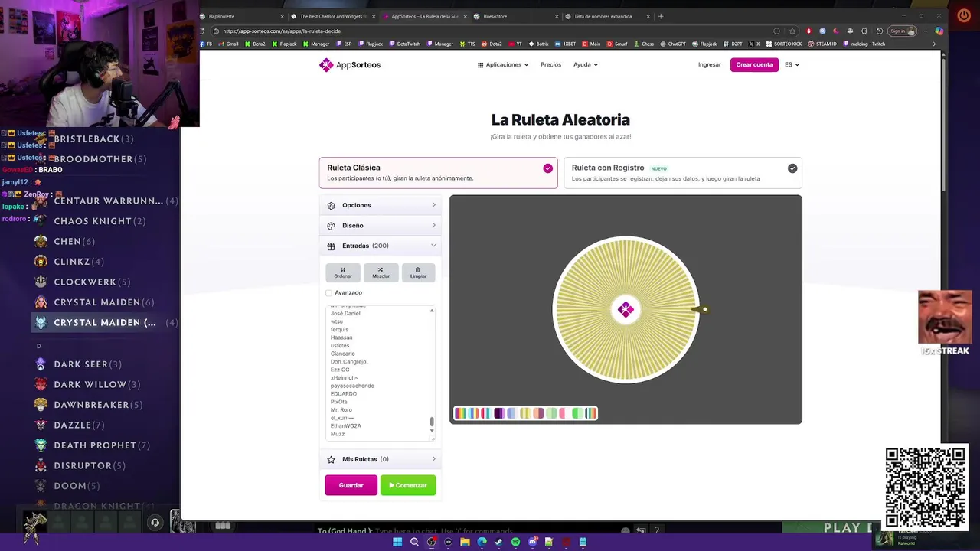This screenshot has width=980, height=551.
Task: Click the roulette wheel center logo
Action: 626,309
